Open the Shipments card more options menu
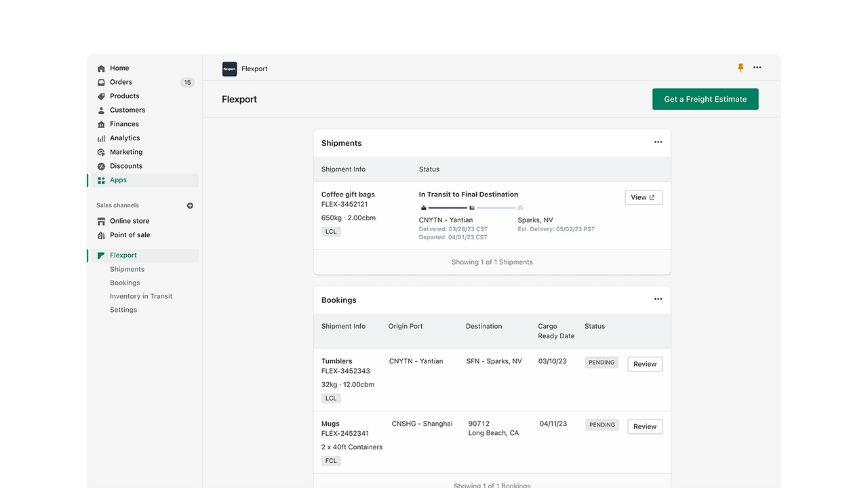The image size is (868, 488). point(658,142)
